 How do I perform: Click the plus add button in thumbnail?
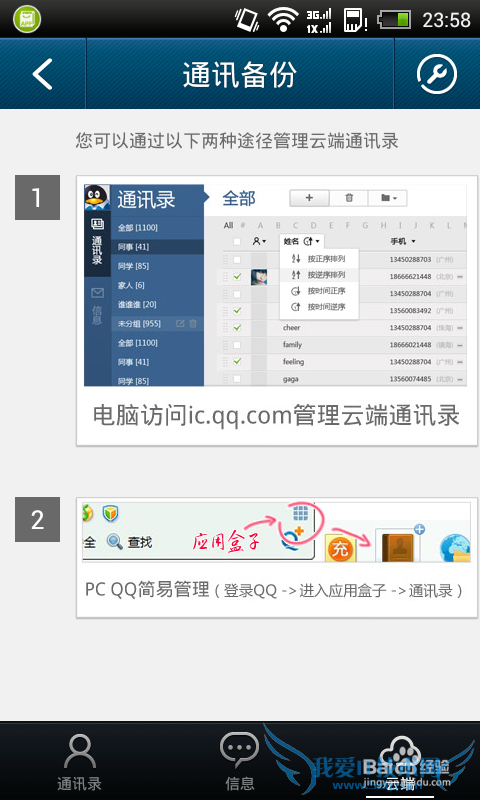click(x=309, y=198)
